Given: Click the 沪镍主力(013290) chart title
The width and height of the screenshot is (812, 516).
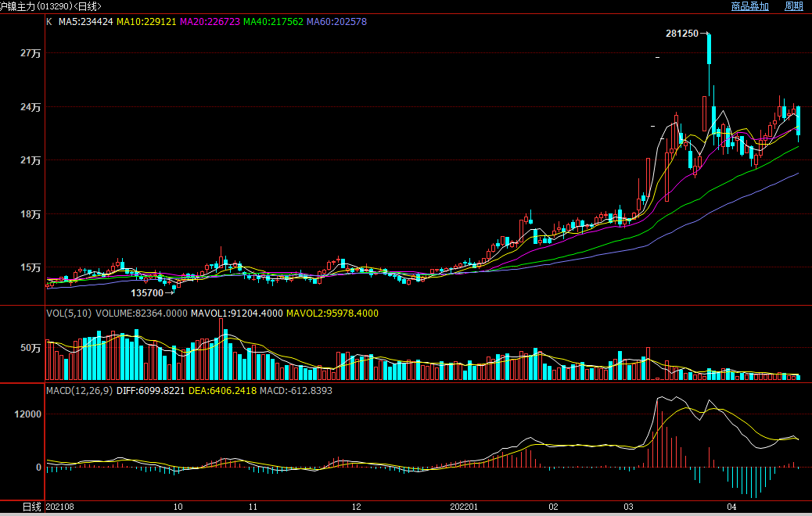Looking at the screenshot, I should [50, 6].
